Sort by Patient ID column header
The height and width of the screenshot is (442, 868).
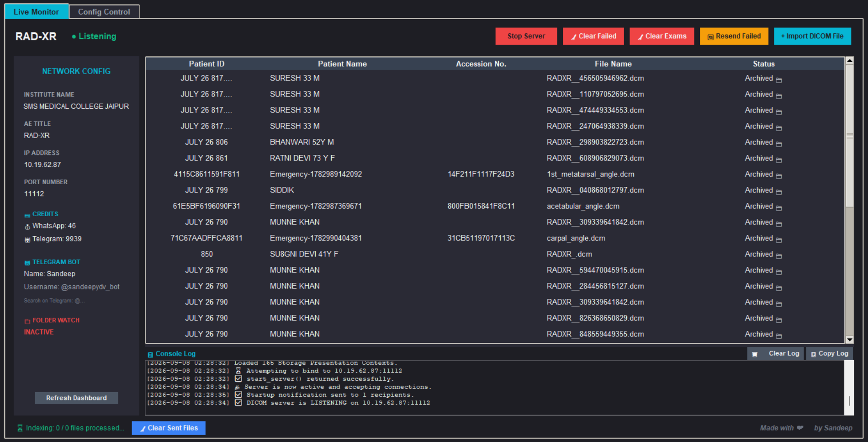[x=206, y=64]
